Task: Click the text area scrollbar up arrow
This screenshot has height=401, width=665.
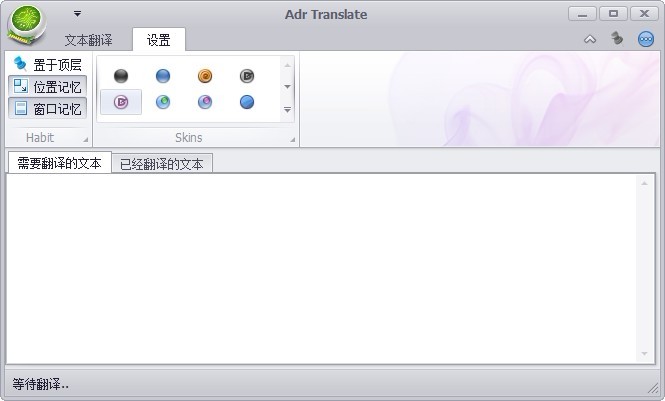Action: tap(644, 183)
